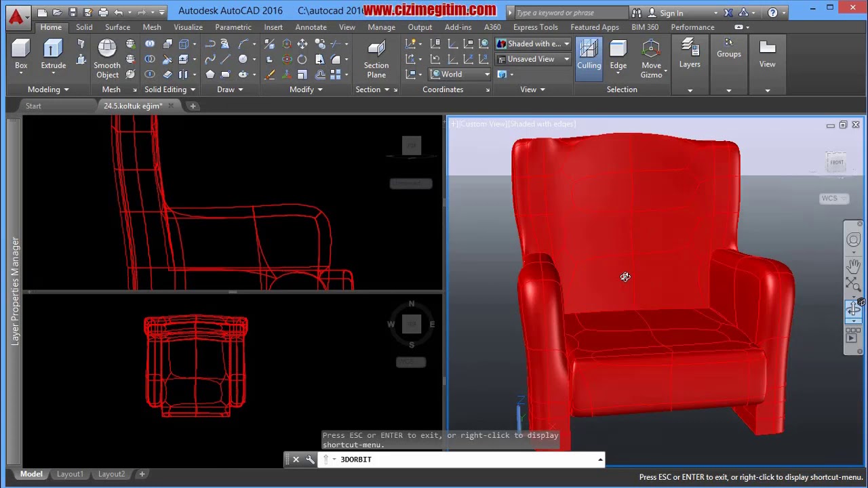Close the 24.5.koltuk eğim tab
The image size is (868, 488).
pos(171,106)
